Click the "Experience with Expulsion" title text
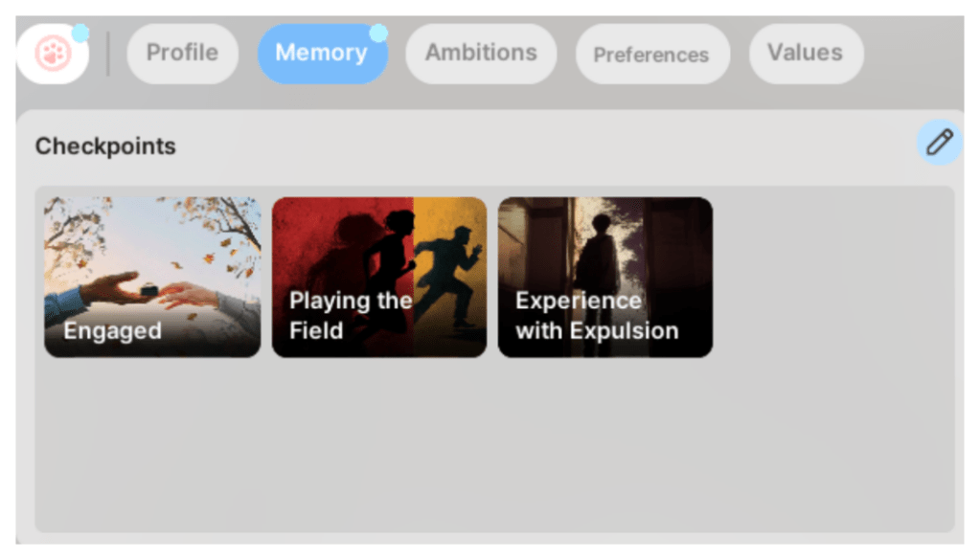The width and height of the screenshot is (980, 560). click(x=596, y=316)
